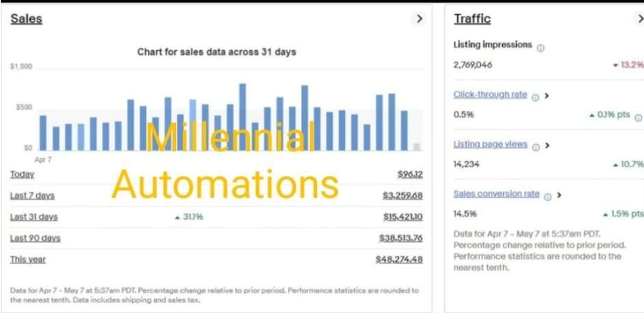This screenshot has height=313, width=644.
Task: Open the Sales panel heading link
Action: [26, 19]
